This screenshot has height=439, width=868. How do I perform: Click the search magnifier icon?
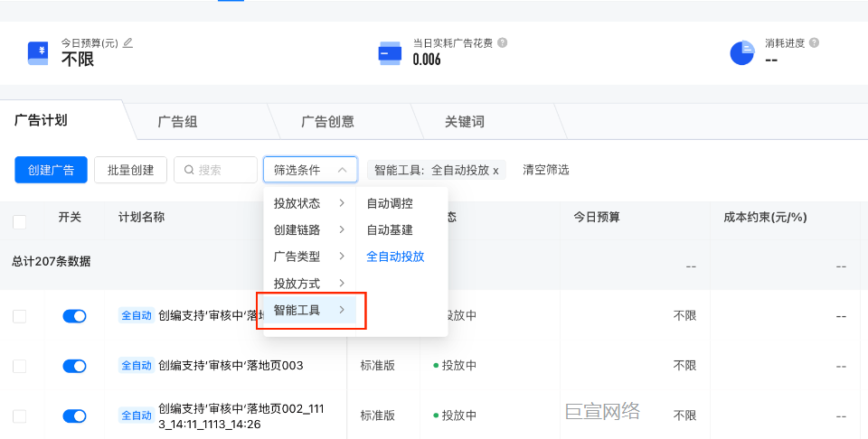click(x=189, y=170)
